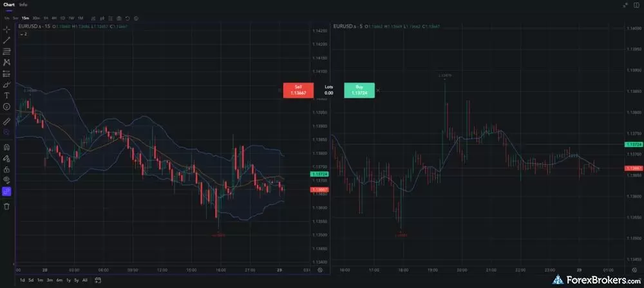Screen dimensions: 644x288
Task: Take a chart snapshot with camera icon
Action: (119, 19)
